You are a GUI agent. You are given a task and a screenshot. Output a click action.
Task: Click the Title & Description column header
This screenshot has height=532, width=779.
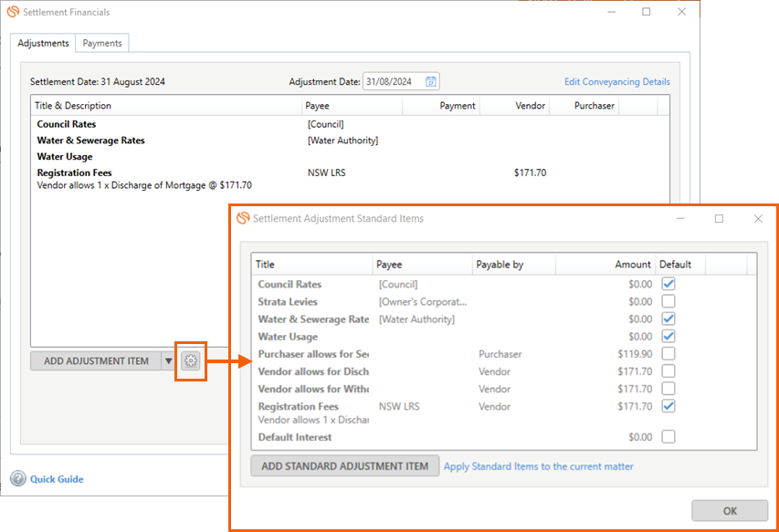pyautogui.click(x=166, y=105)
